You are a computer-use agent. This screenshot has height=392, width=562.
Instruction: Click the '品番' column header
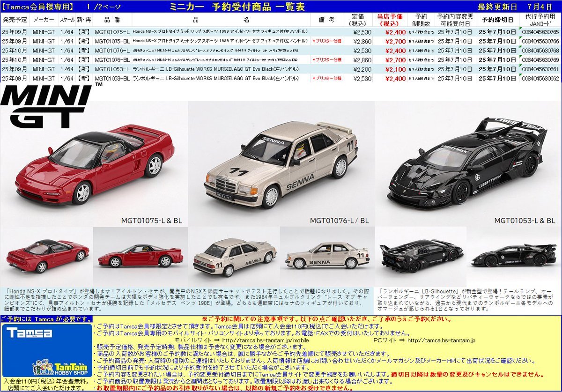click(112, 20)
